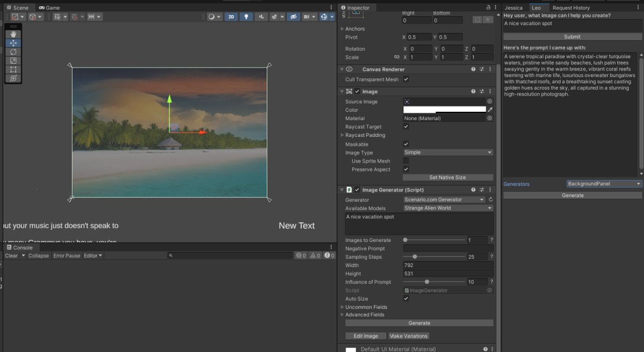Pick color with the eyedropper icon
Viewport: 644px width, 352px height.
pos(490,110)
